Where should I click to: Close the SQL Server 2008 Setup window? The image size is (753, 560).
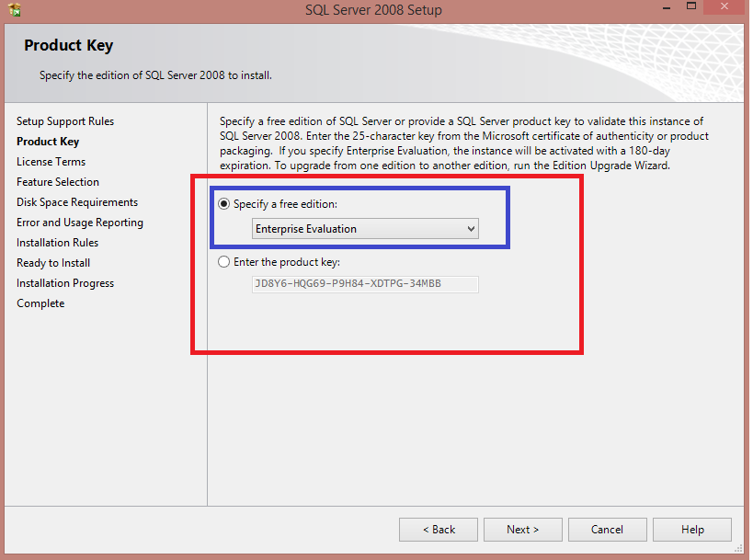724,6
